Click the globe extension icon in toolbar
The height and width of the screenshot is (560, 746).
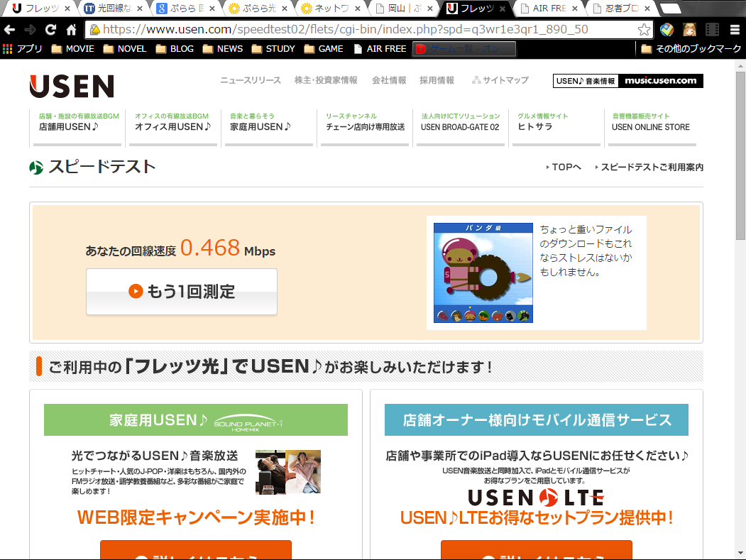[x=667, y=30]
